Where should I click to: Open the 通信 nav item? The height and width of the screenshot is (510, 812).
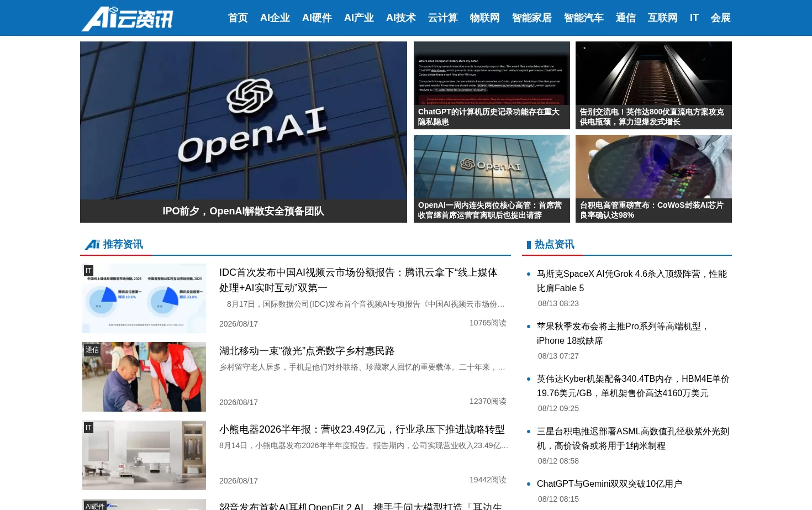click(626, 18)
